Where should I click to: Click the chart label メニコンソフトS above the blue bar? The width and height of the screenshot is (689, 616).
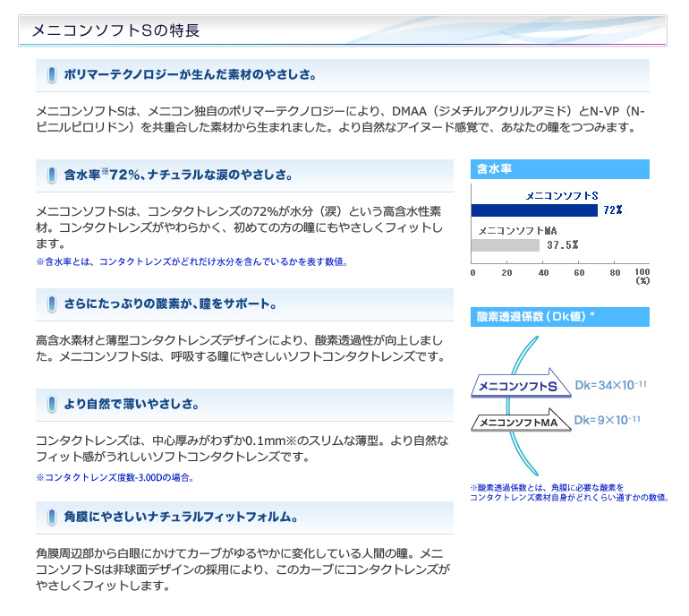tap(562, 196)
